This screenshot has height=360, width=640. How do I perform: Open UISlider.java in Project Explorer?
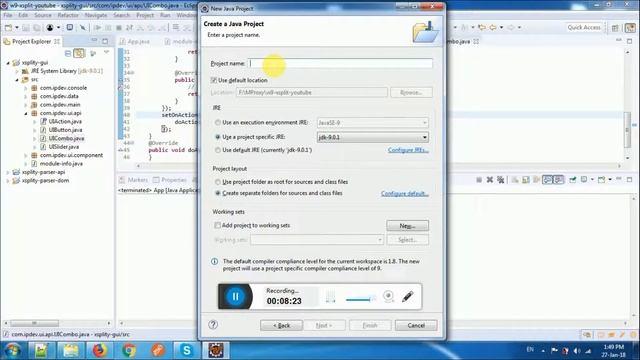(64, 147)
